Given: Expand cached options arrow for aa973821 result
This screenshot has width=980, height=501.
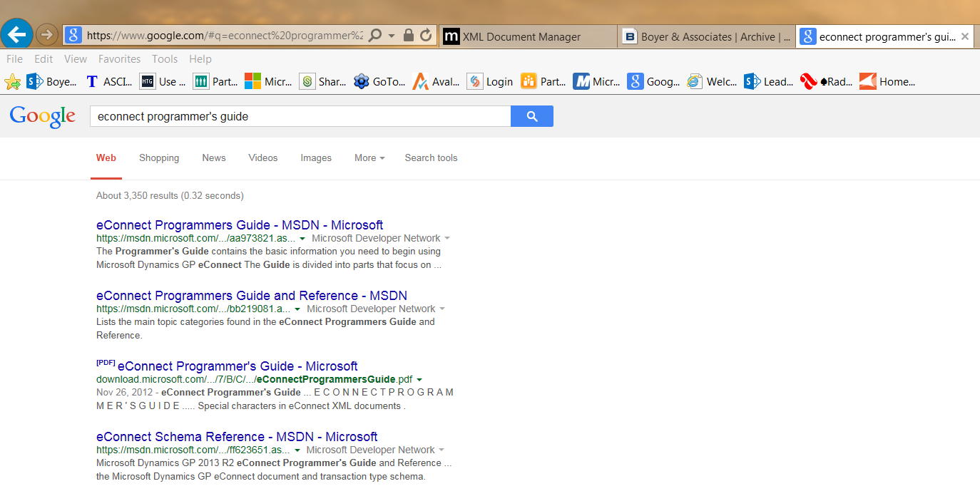Looking at the screenshot, I should pyautogui.click(x=302, y=239).
